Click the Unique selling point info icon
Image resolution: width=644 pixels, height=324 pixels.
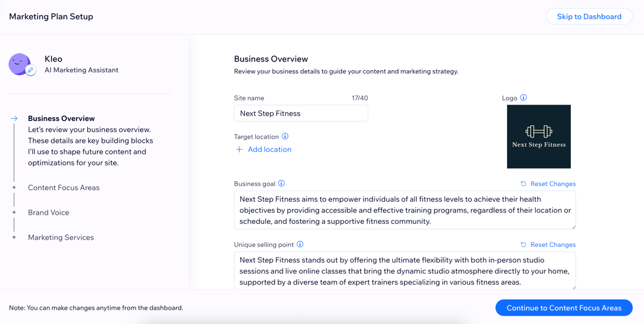[300, 245]
